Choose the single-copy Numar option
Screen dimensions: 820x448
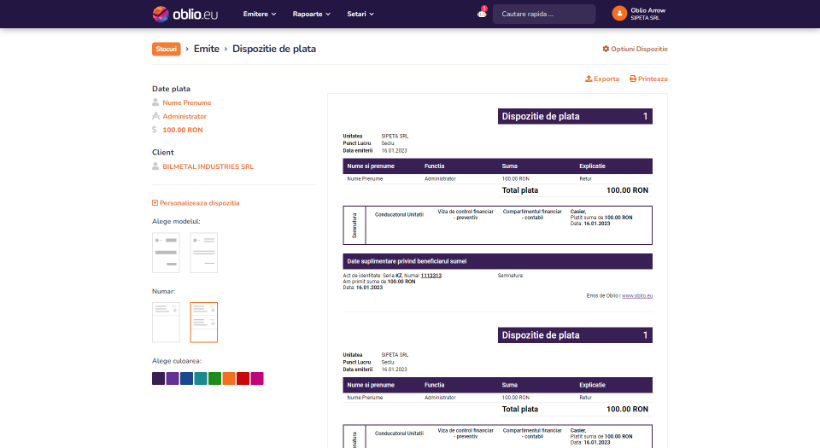click(x=165, y=322)
